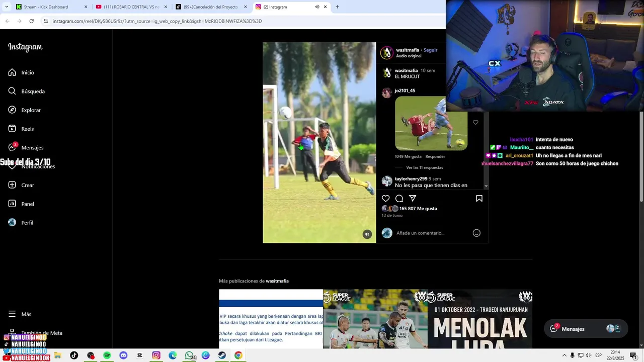Switch to Cancelación del Proyecto TikTok tab

(211, 7)
